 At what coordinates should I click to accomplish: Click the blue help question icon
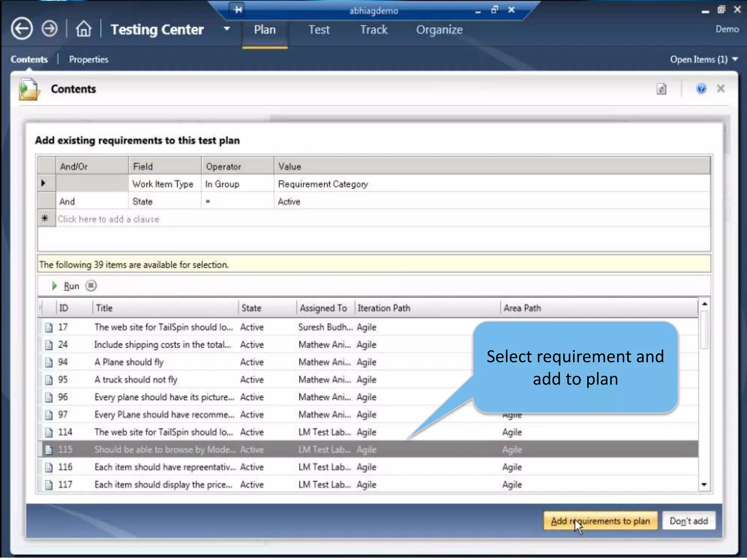pyautogui.click(x=701, y=89)
